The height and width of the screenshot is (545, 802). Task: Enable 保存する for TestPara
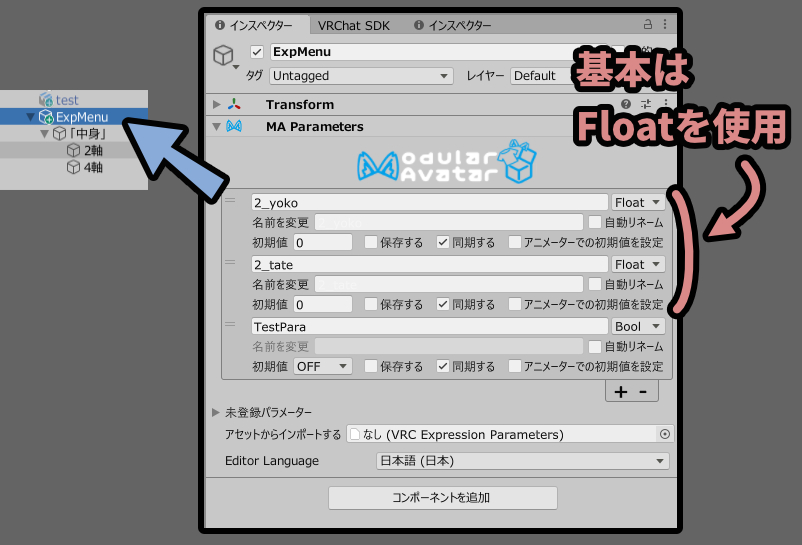(370, 366)
